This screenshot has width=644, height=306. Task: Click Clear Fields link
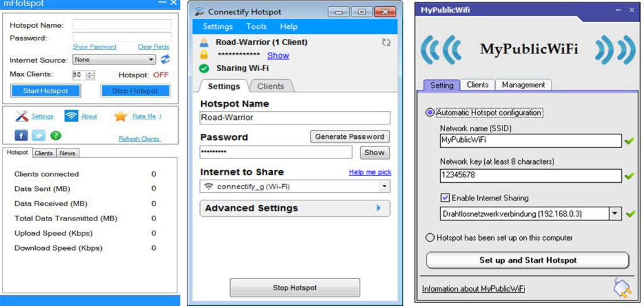click(153, 46)
